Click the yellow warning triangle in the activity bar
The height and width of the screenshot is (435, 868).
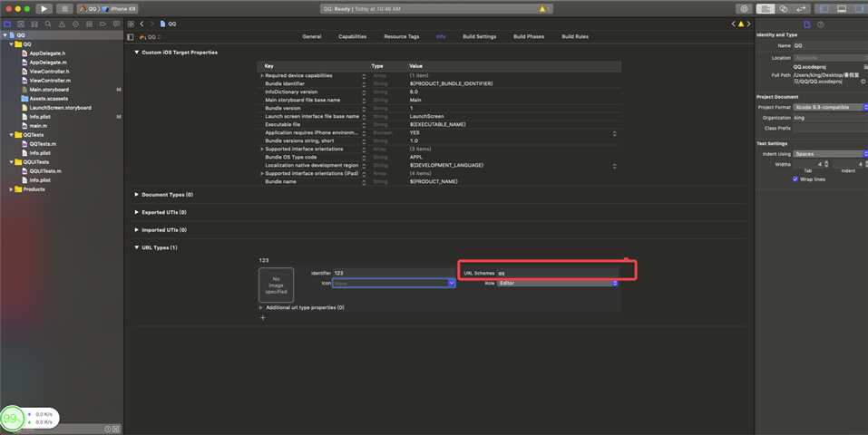(x=542, y=9)
